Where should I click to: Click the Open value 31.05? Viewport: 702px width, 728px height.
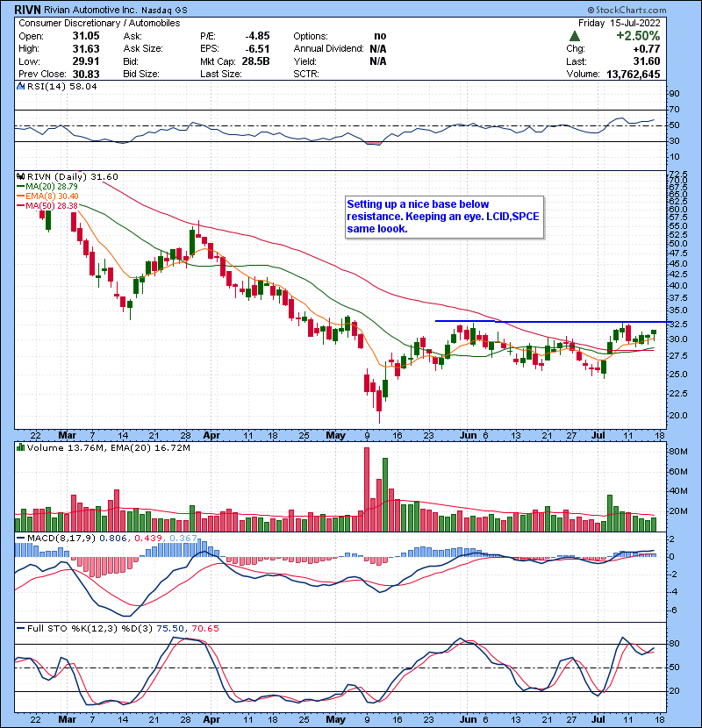point(86,36)
